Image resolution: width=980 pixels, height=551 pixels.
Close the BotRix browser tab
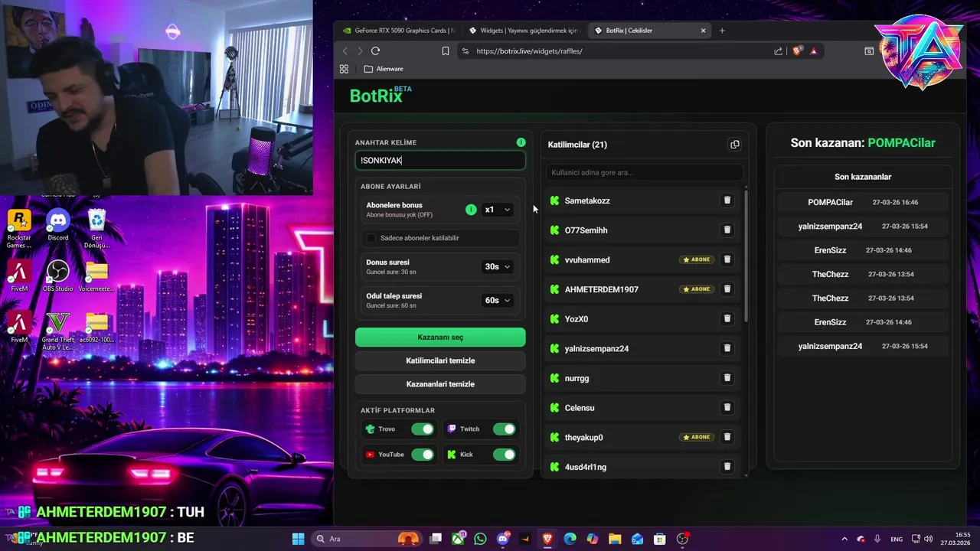pos(703,31)
